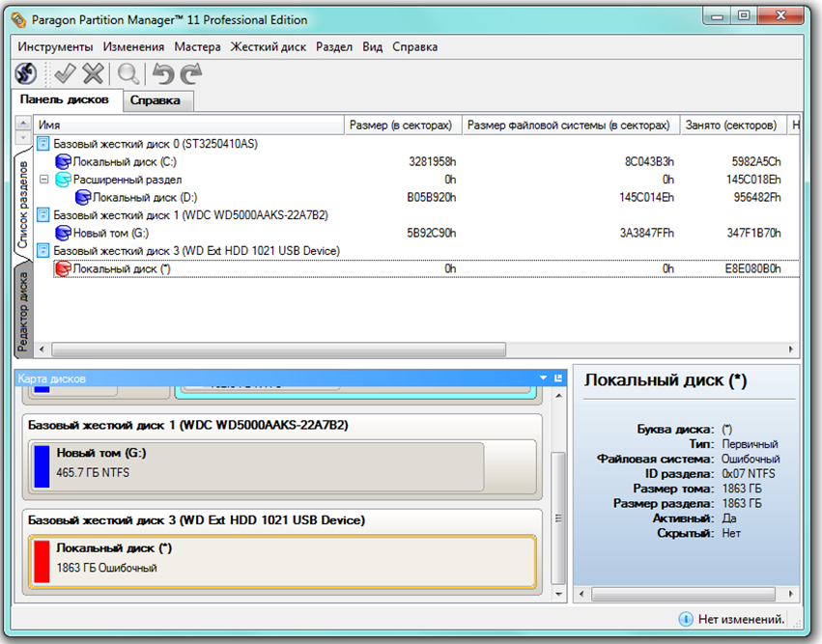Sort by the Имя column header

point(188,126)
